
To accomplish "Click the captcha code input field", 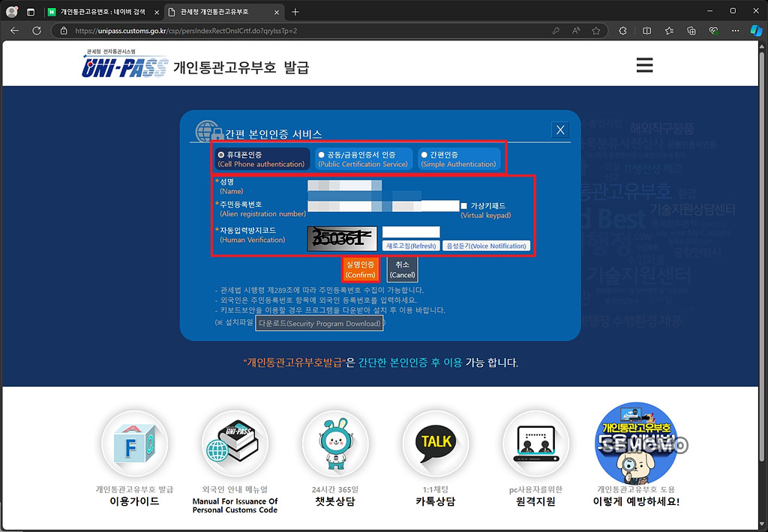I will (x=411, y=232).
